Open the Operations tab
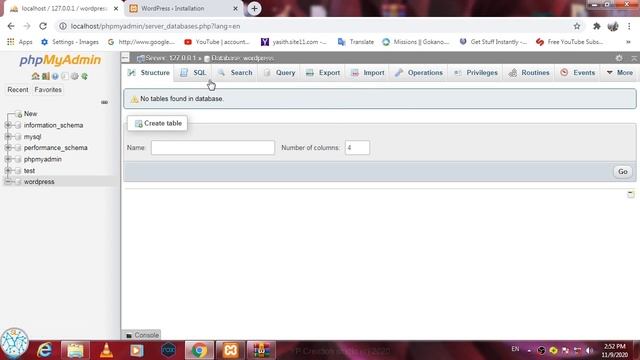640x360 pixels. click(x=419, y=73)
